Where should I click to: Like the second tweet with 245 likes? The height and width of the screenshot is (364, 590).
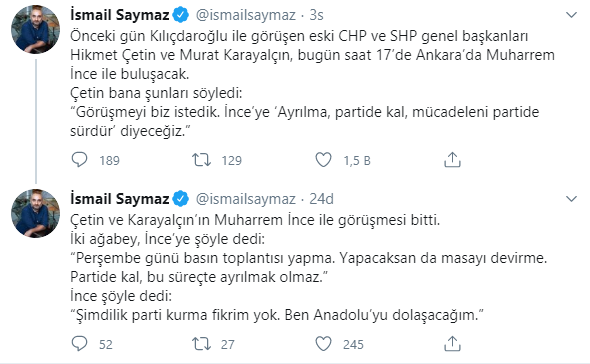(x=323, y=344)
